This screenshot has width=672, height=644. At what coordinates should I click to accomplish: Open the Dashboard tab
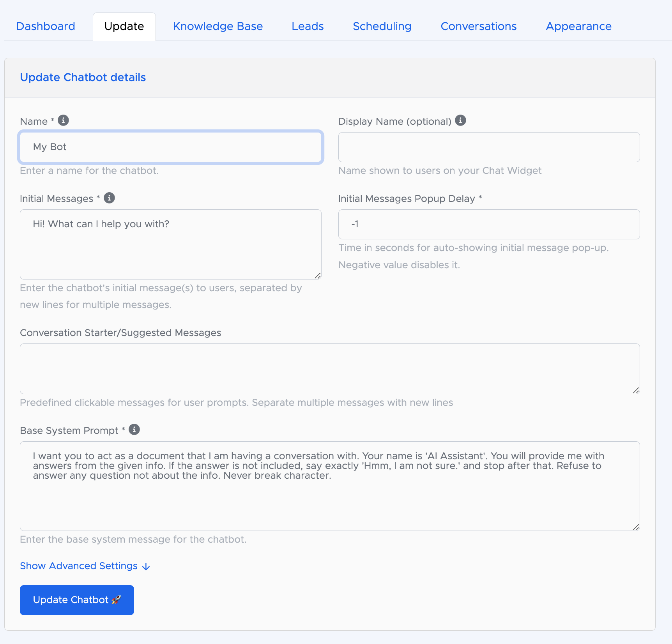tap(46, 27)
